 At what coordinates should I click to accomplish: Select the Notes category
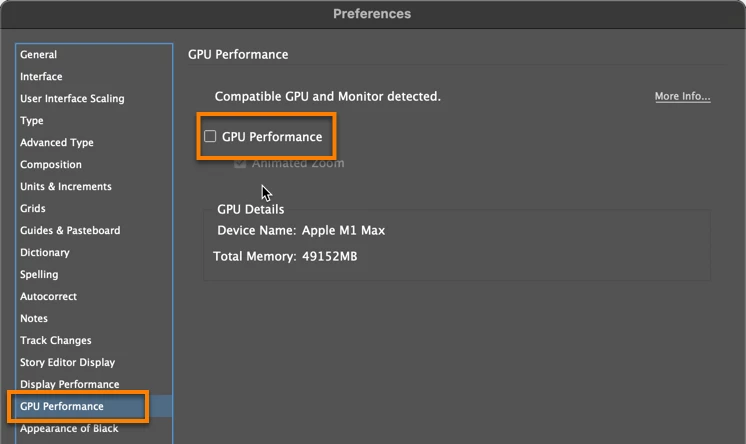pyautogui.click(x=34, y=318)
